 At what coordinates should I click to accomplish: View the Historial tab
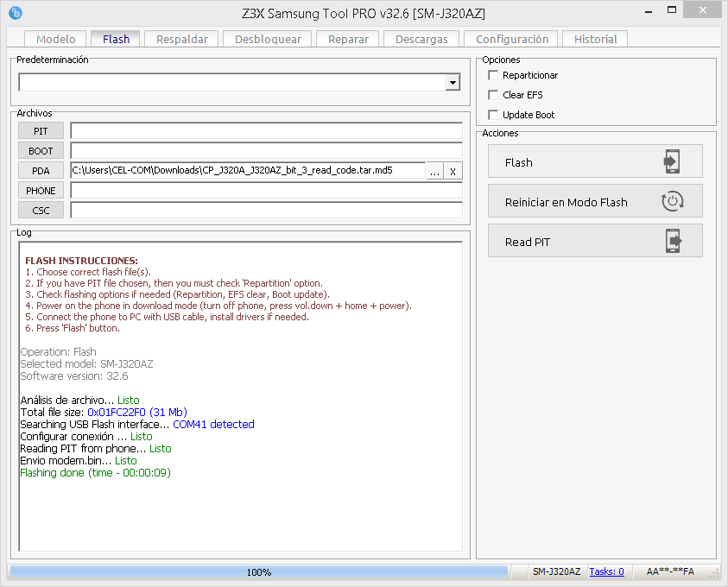click(x=595, y=39)
